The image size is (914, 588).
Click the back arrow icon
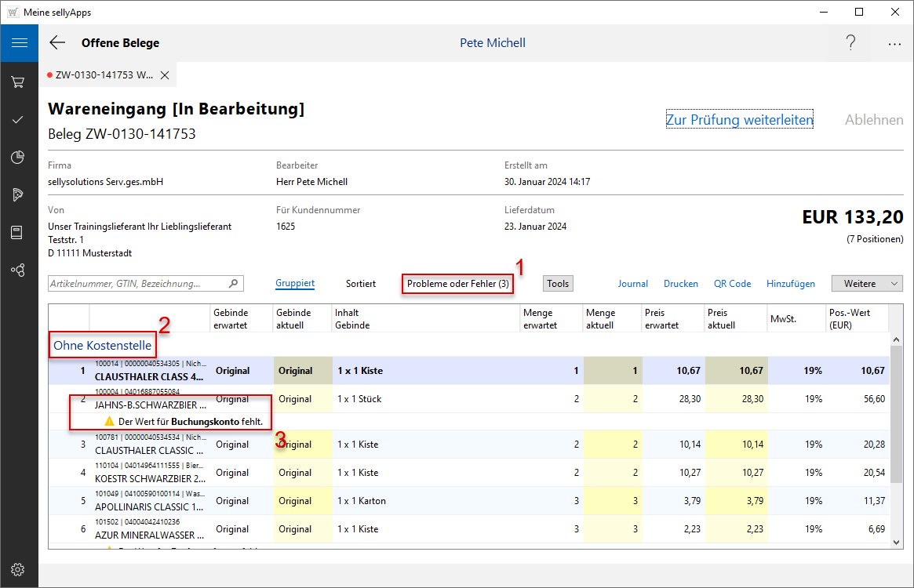click(x=57, y=43)
